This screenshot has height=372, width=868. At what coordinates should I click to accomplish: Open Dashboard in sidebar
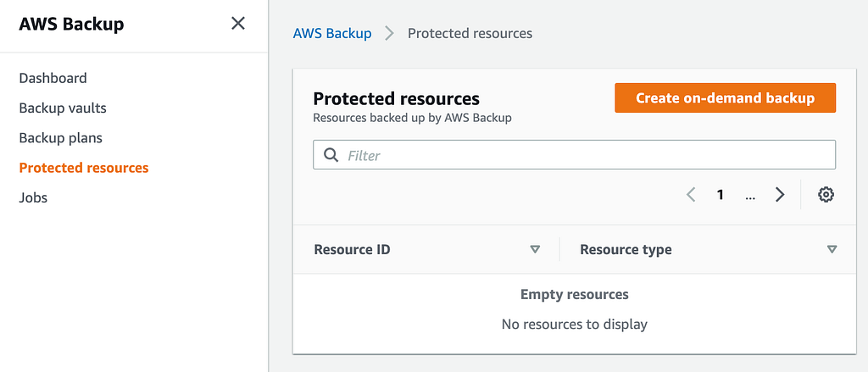[53, 78]
